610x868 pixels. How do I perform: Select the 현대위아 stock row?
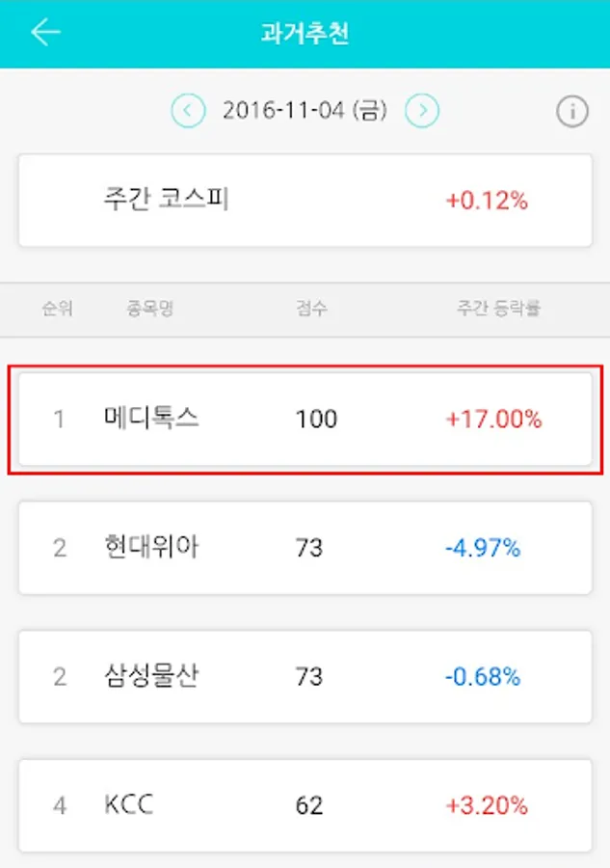305,548
